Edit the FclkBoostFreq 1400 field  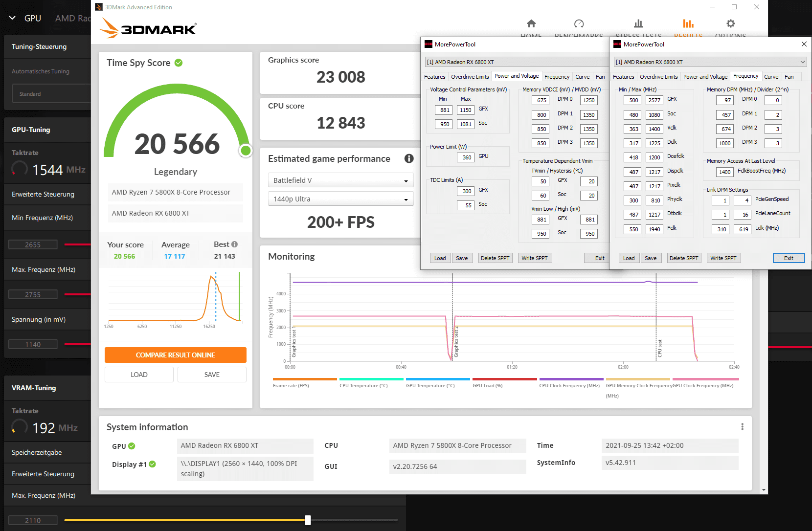724,172
